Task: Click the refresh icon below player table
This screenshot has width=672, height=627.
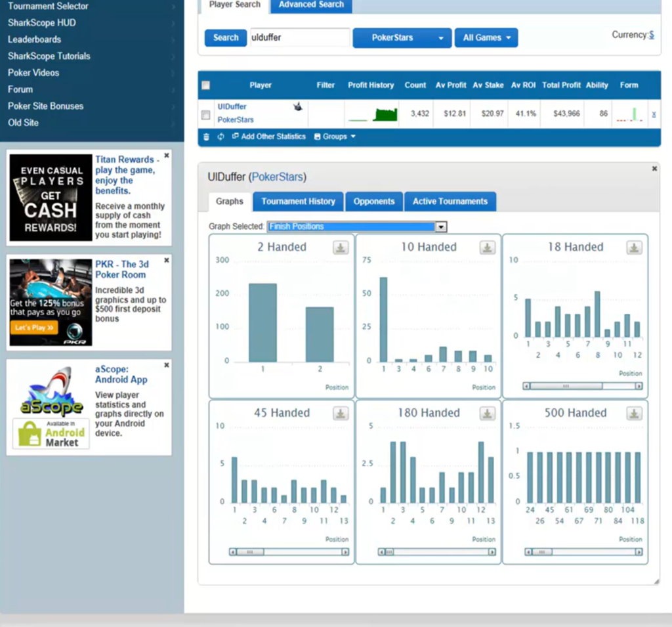Action: (x=220, y=137)
